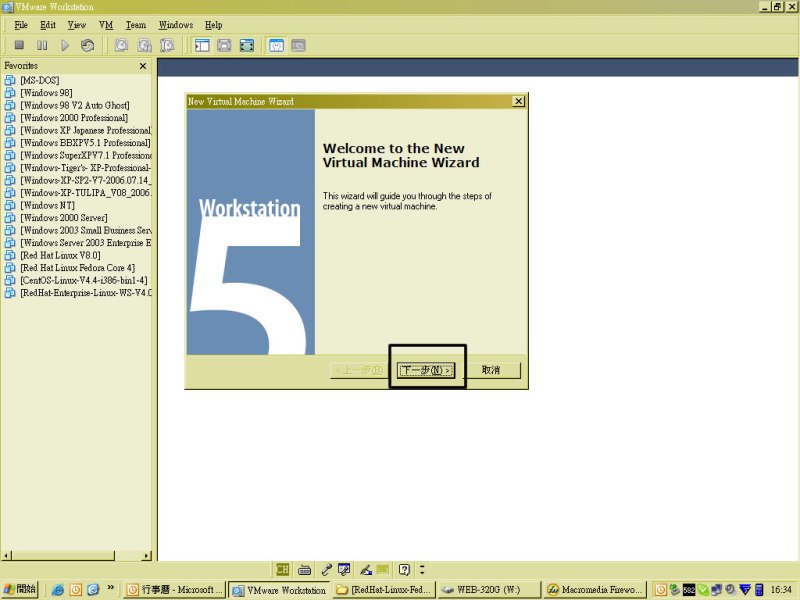The width and height of the screenshot is (800, 600).
Task: Switch to Macromedia Fireworks taskbar button
Action: coord(595,590)
